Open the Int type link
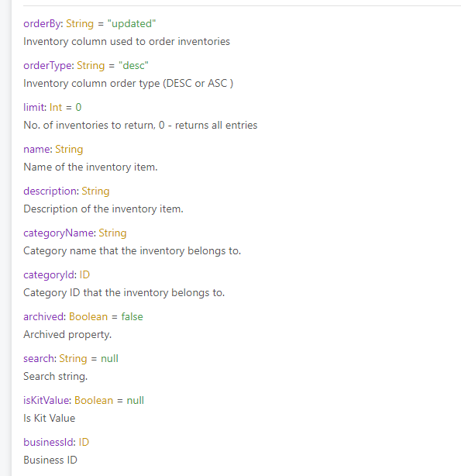This screenshot has height=476, width=461. tap(56, 108)
